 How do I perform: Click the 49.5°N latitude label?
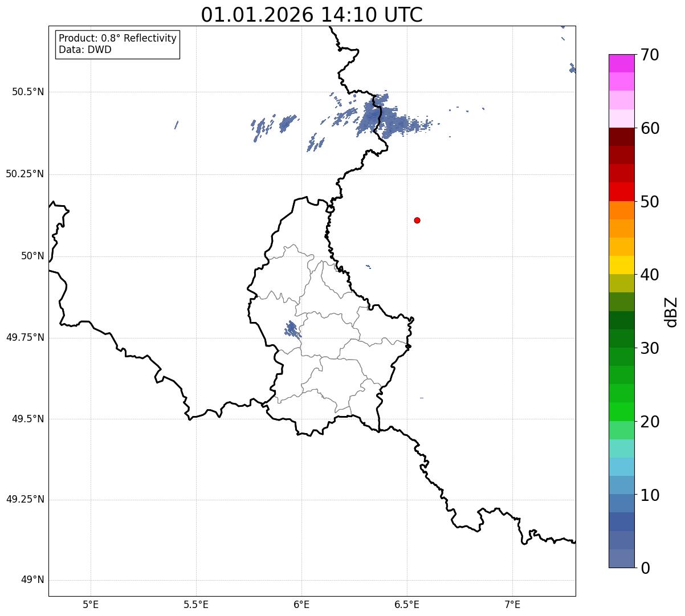tap(28, 419)
